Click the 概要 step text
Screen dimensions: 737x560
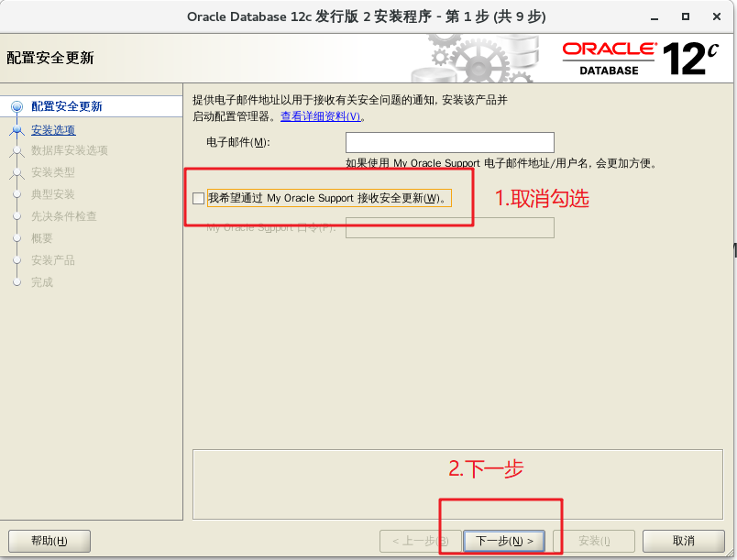pyautogui.click(x=42, y=238)
